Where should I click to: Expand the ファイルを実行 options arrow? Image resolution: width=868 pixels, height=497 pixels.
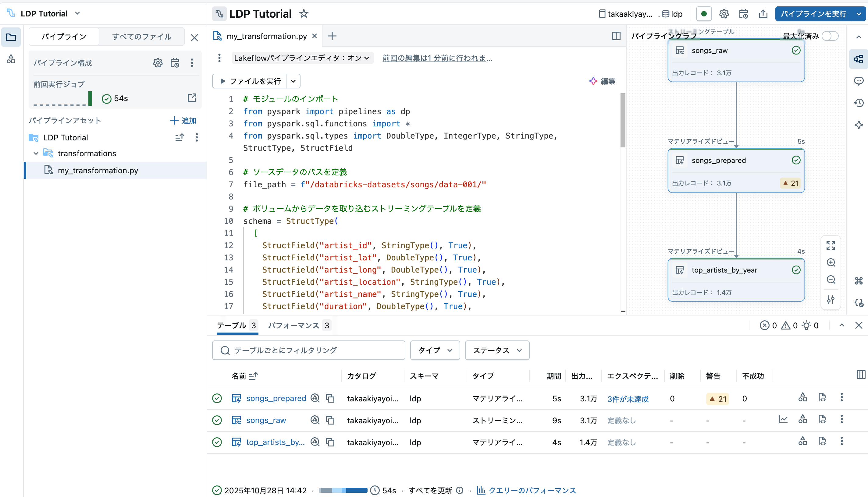[x=293, y=81]
